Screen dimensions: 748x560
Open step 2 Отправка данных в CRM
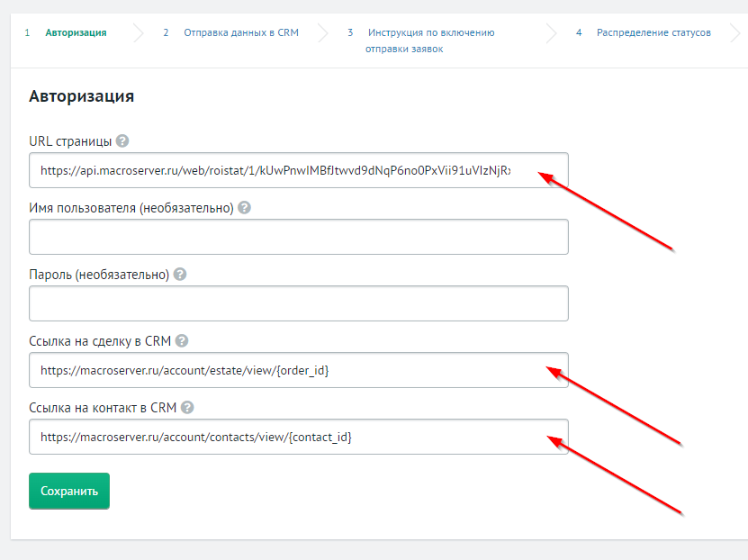tap(240, 33)
